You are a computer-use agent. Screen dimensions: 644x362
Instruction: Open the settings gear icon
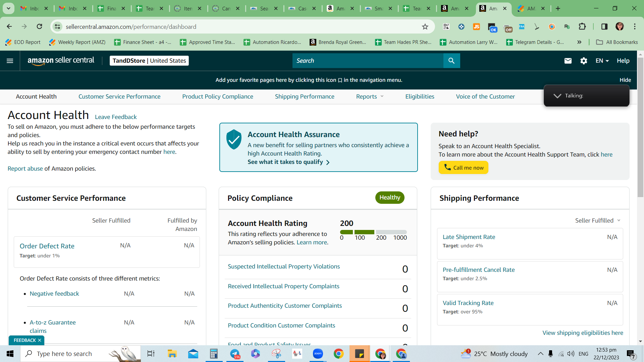tap(584, 61)
